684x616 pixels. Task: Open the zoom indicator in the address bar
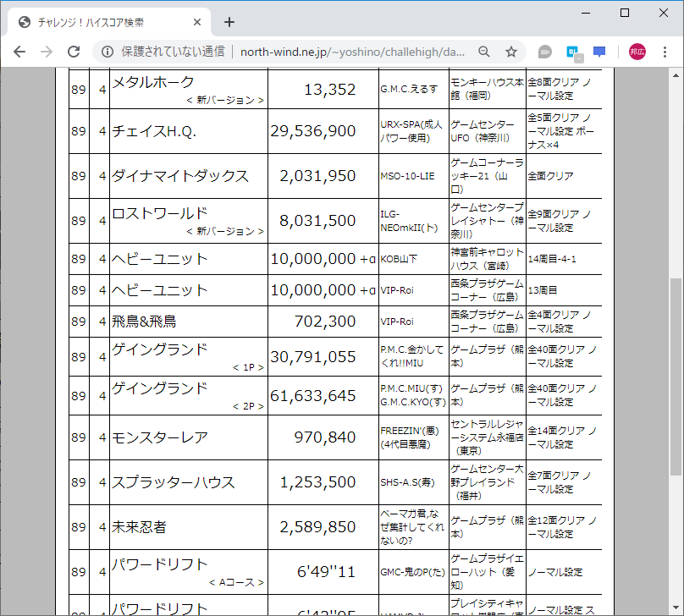point(483,52)
